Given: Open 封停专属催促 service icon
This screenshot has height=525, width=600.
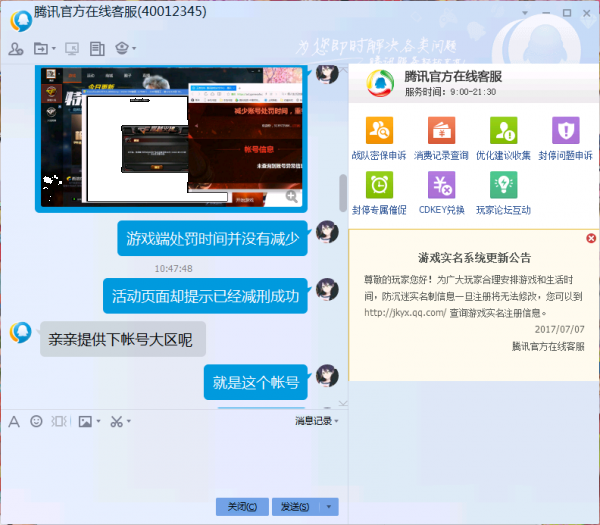Looking at the screenshot, I should click(x=379, y=185).
